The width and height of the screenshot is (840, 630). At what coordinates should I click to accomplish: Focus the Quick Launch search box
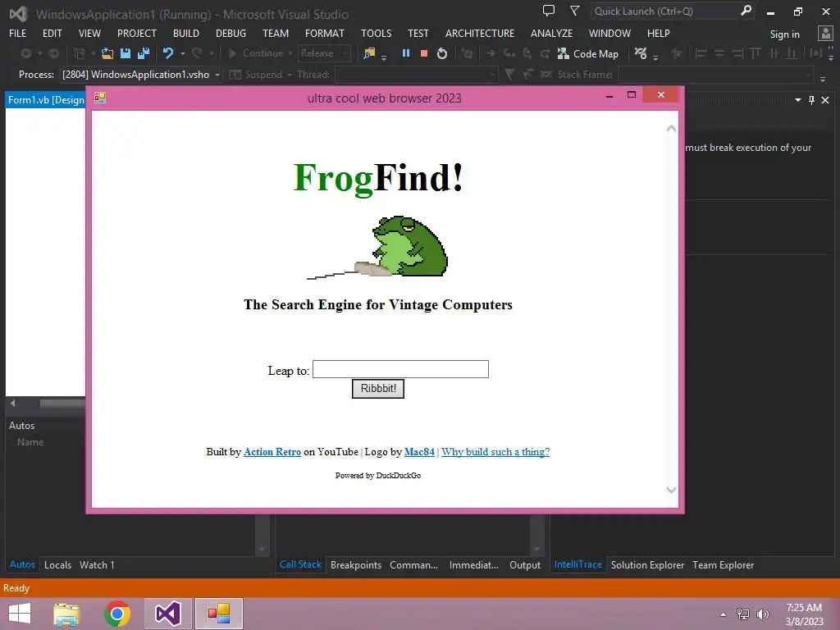[664, 11]
